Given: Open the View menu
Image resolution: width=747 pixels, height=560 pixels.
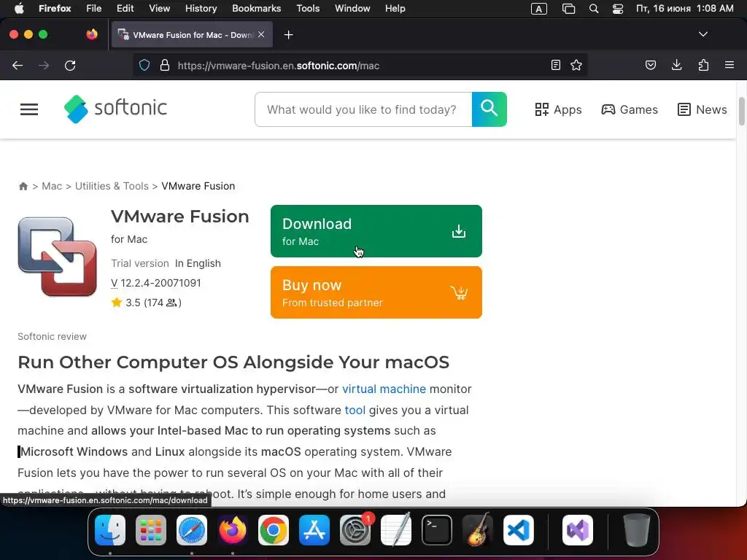Looking at the screenshot, I should point(159,9).
